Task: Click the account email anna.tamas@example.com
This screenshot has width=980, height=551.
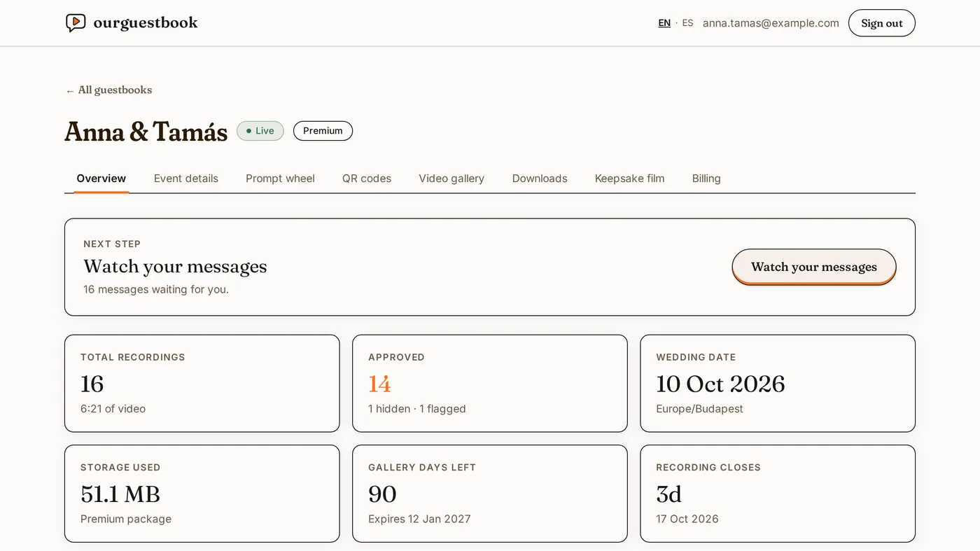Action: [x=771, y=23]
